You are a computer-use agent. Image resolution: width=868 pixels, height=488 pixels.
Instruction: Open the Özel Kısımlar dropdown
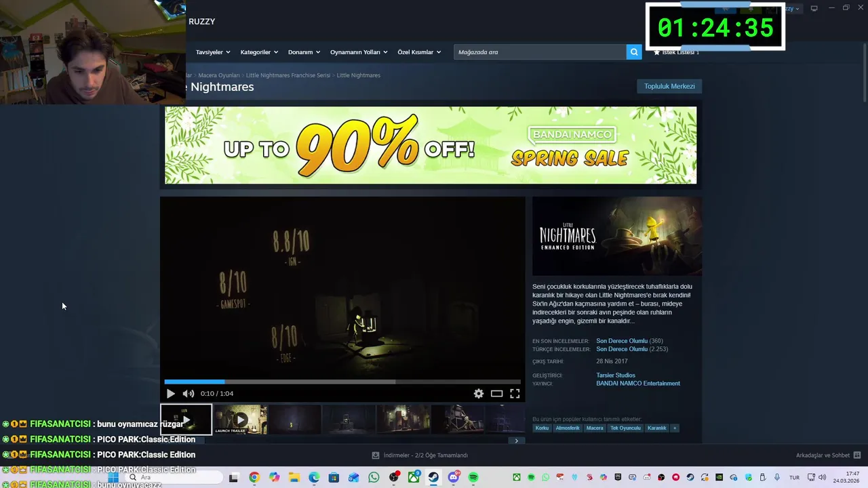[419, 52]
